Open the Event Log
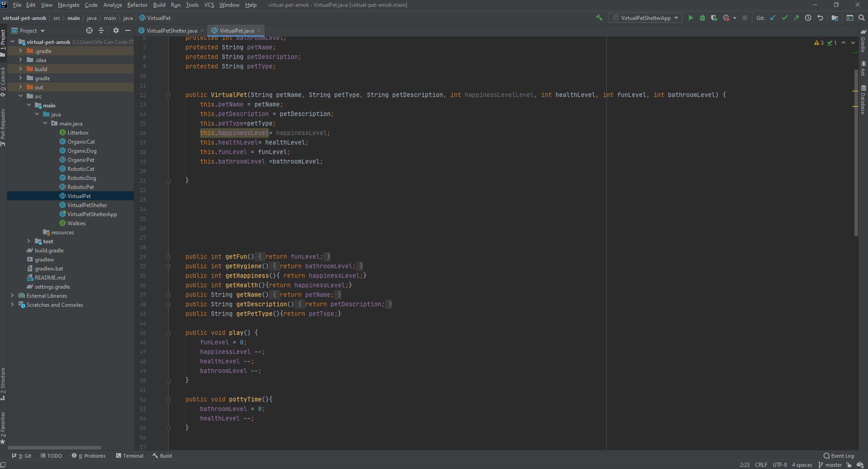The height and width of the screenshot is (469, 868). [839, 456]
